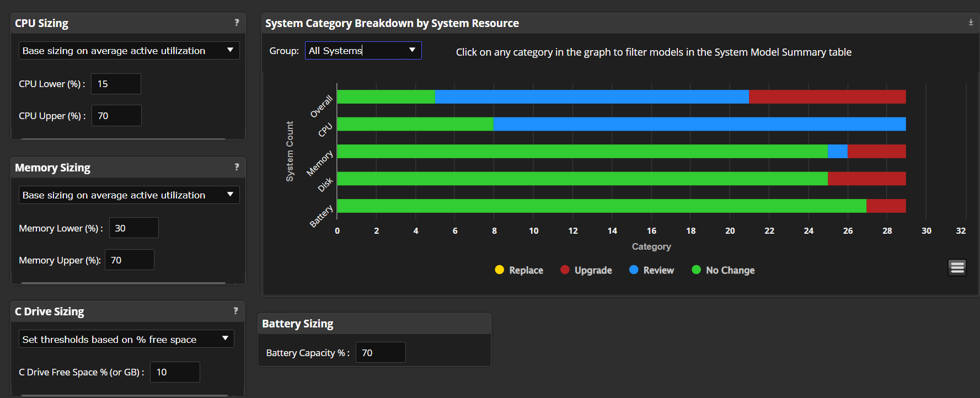Toggle the Upgrade legend series
The width and height of the screenshot is (980, 398).
586,270
